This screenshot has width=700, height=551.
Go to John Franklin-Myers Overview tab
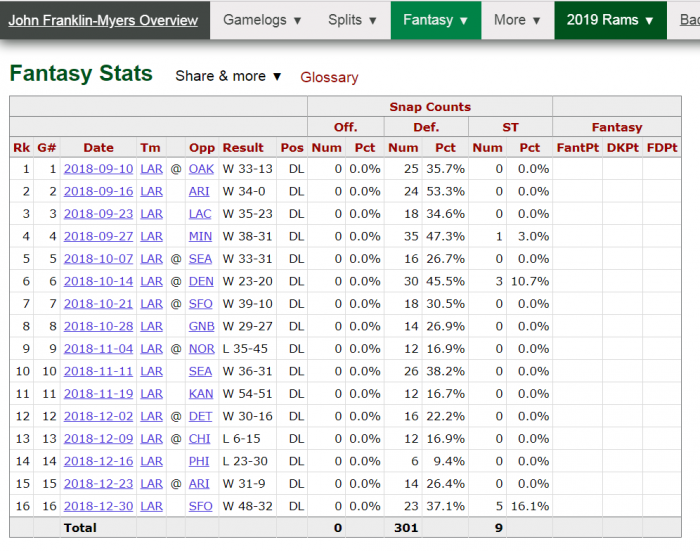click(104, 20)
